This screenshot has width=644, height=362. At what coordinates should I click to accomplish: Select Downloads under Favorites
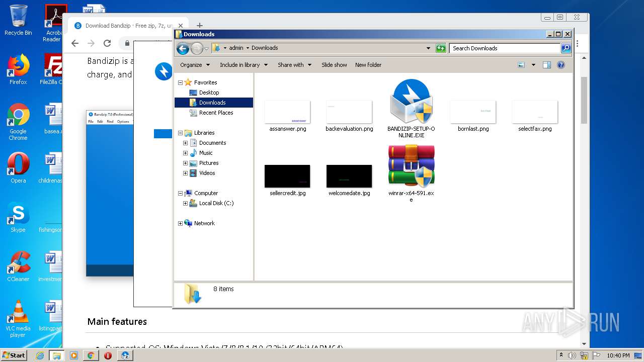click(212, 103)
